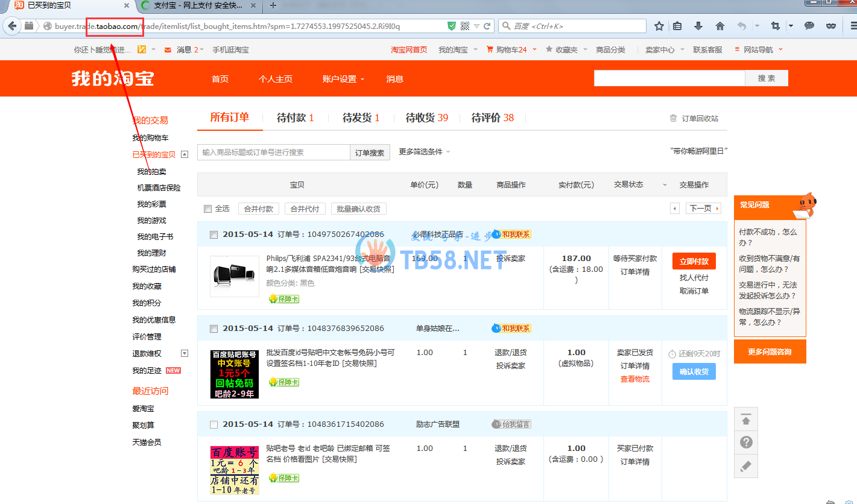
Task: Open 订单回收站 via the trash bin icon
Action: click(x=673, y=119)
